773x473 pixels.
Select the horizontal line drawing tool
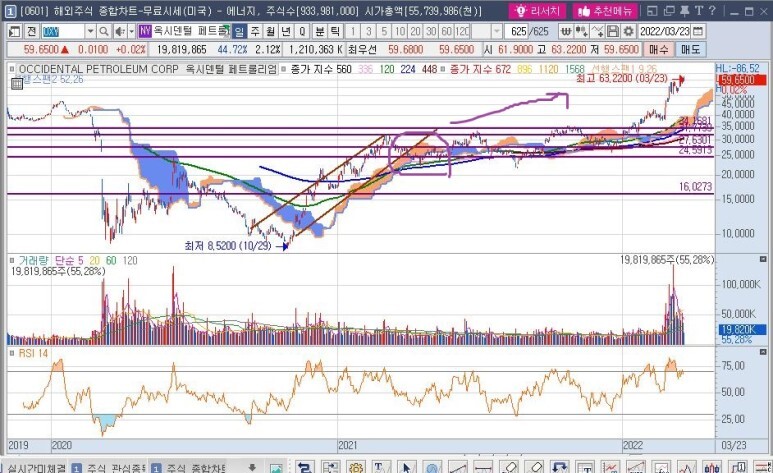tap(483, 468)
